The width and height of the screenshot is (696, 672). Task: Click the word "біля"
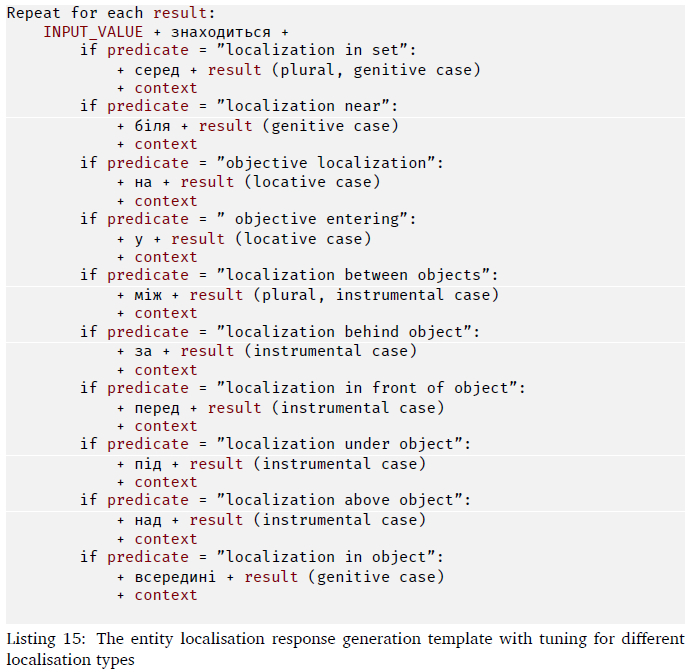click(x=152, y=125)
